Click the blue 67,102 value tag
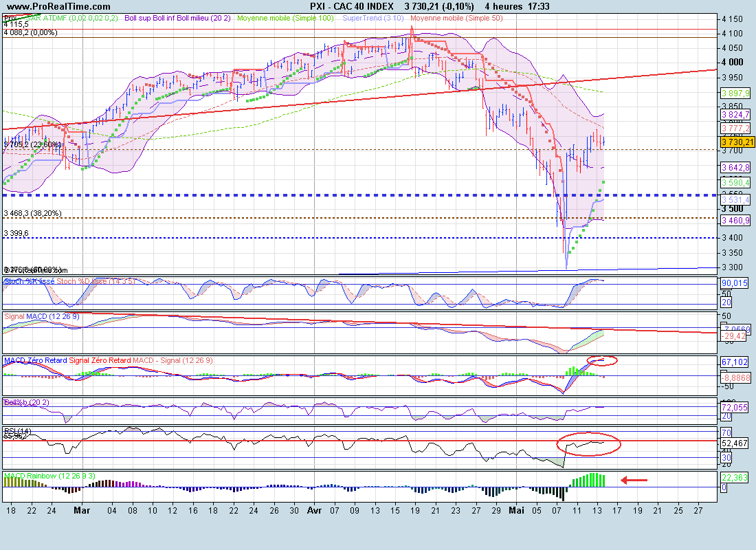The image size is (756, 550). (735, 362)
